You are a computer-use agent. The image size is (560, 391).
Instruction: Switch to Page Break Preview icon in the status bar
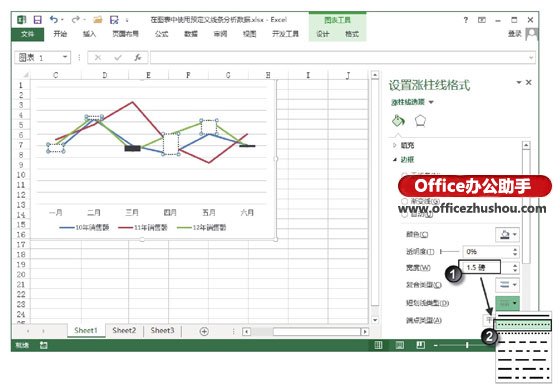(420, 345)
